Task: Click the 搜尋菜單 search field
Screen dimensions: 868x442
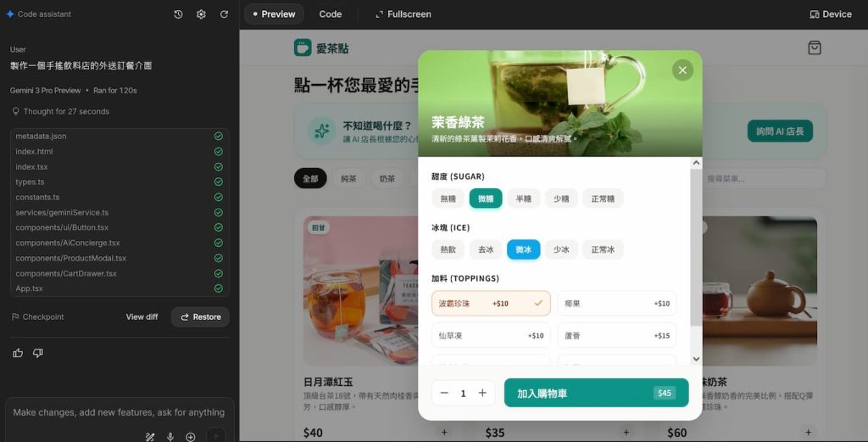Action: (764, 179)
